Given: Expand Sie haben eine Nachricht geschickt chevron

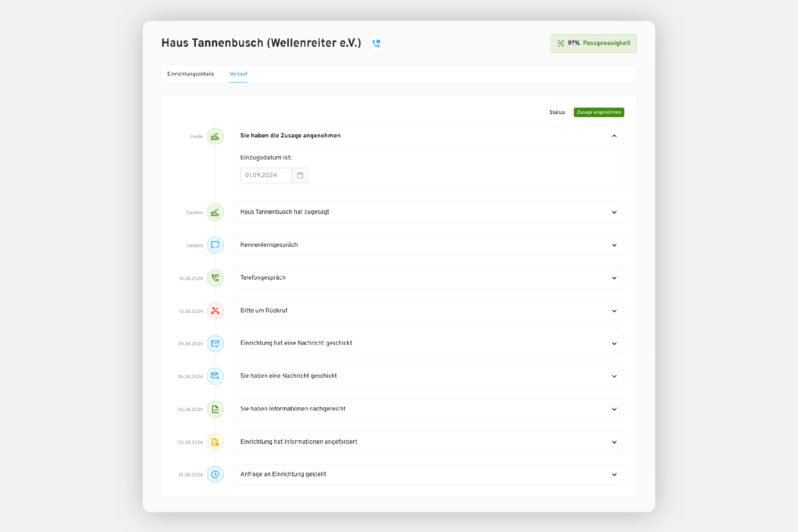Looking at the screenshot, I should pos(614,376).
